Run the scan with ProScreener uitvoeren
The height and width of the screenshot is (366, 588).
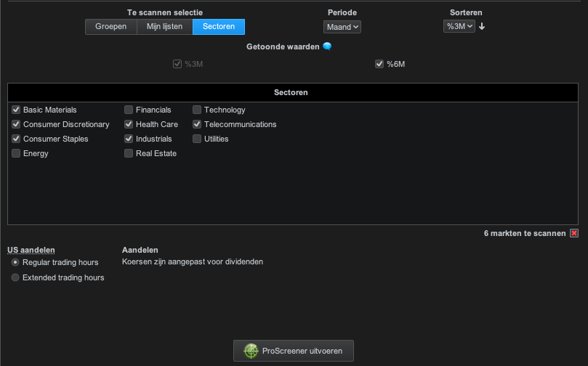(293, 351)
